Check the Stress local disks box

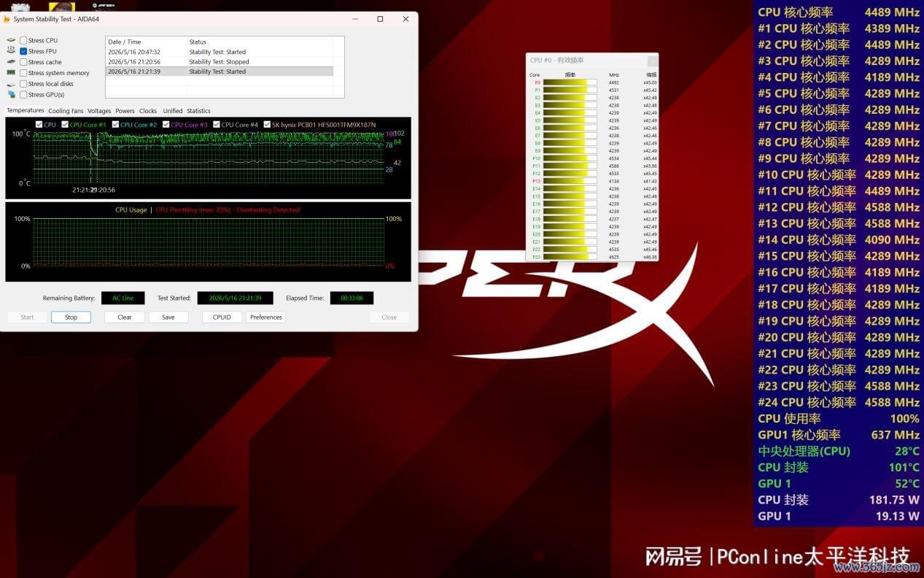(x=23, y=84)
